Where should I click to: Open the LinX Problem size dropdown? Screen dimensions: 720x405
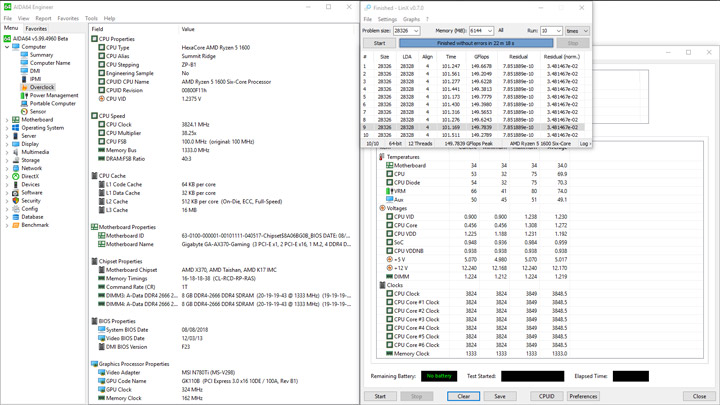click(416, 31)
